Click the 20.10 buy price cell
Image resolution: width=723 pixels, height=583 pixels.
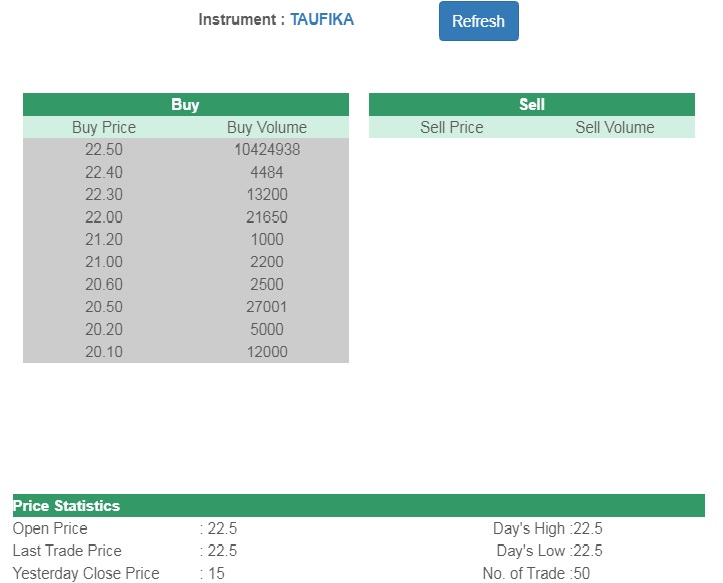coord(104,351)
